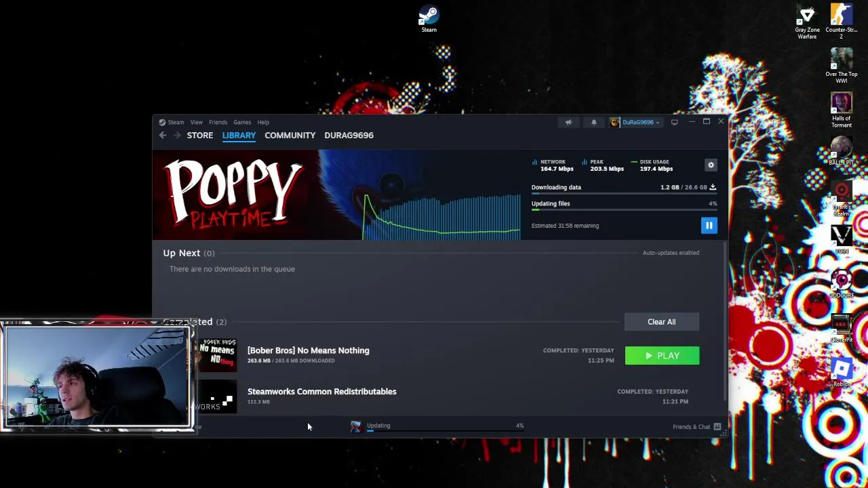This screenshot has height=488, width=868.
Task: Expand the DuRaG9696 account dropdown
Action: pyautogui.click(x=641, y=122)
